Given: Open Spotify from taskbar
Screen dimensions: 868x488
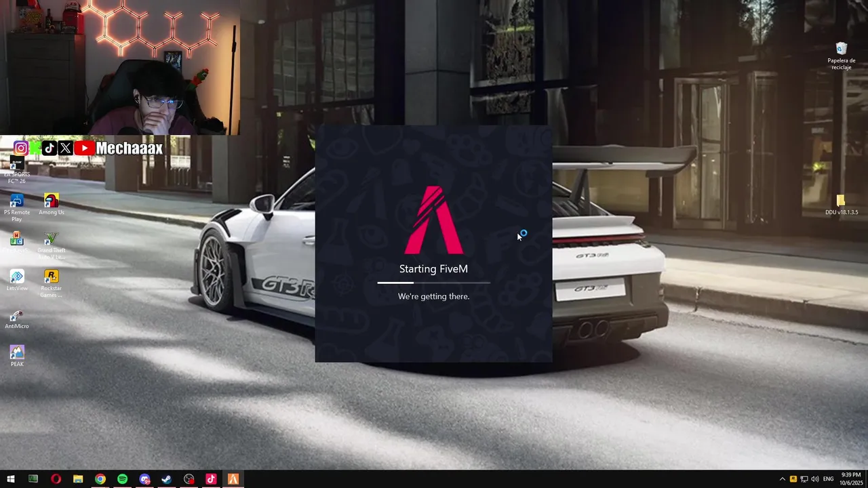Looking at the screenshot, I should pos(122,479).
